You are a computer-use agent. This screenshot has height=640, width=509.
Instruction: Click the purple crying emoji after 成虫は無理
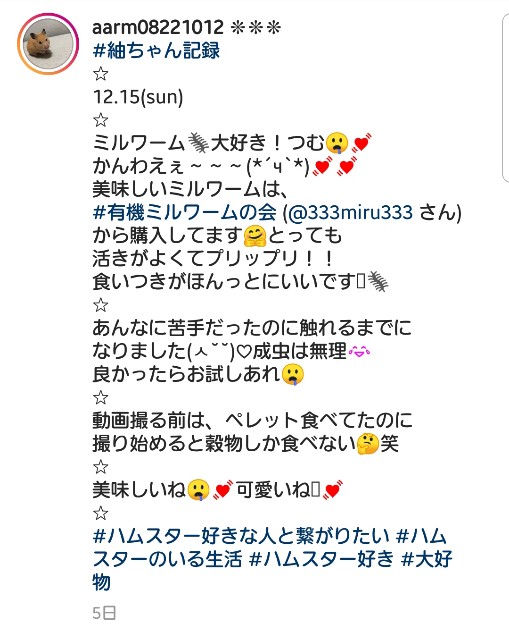point(359,351)
